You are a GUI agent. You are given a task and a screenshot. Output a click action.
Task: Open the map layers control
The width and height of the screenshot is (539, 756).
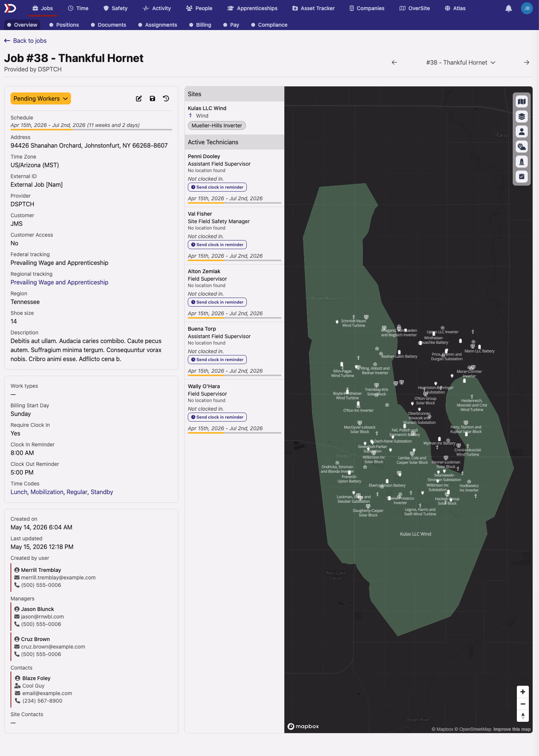coord(522,116)
